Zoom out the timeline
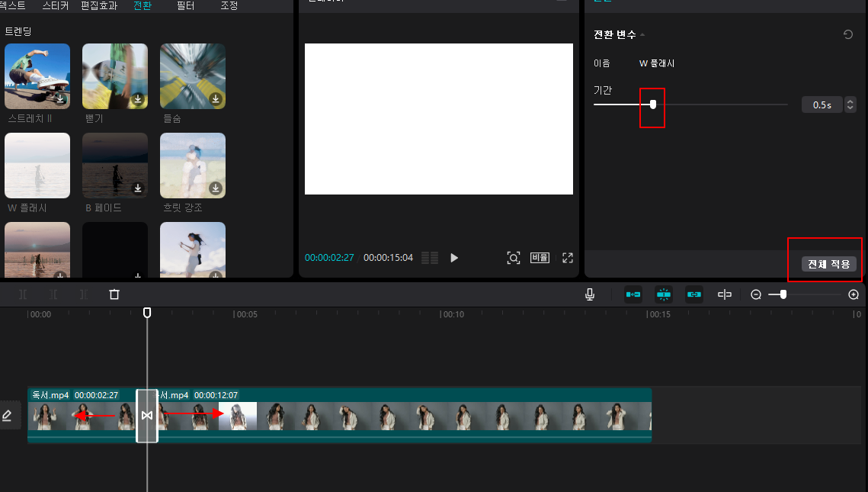Viewport: 868px width, 492px height. [756, 294]
